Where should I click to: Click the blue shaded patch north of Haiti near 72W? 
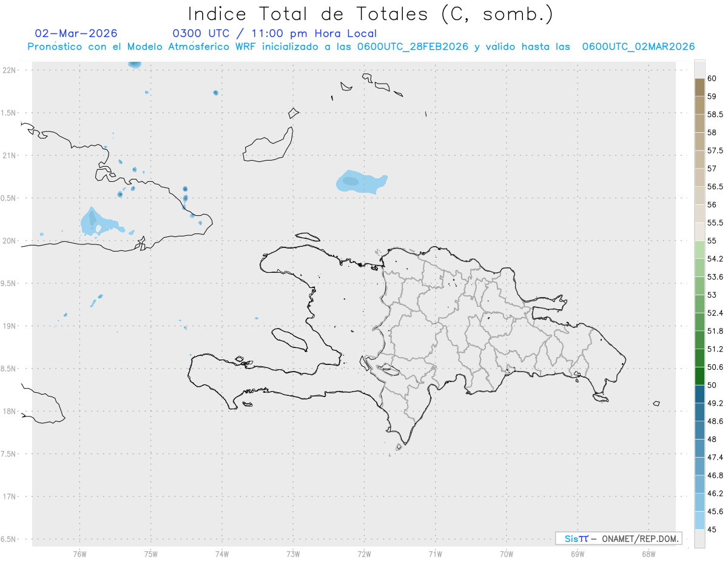pos(361,182)
